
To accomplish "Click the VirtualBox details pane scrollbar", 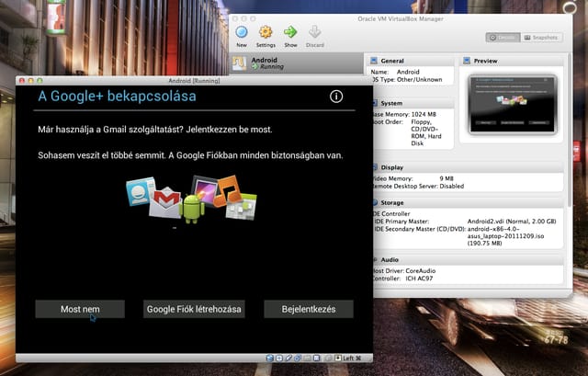I will [x=570, y=130].
